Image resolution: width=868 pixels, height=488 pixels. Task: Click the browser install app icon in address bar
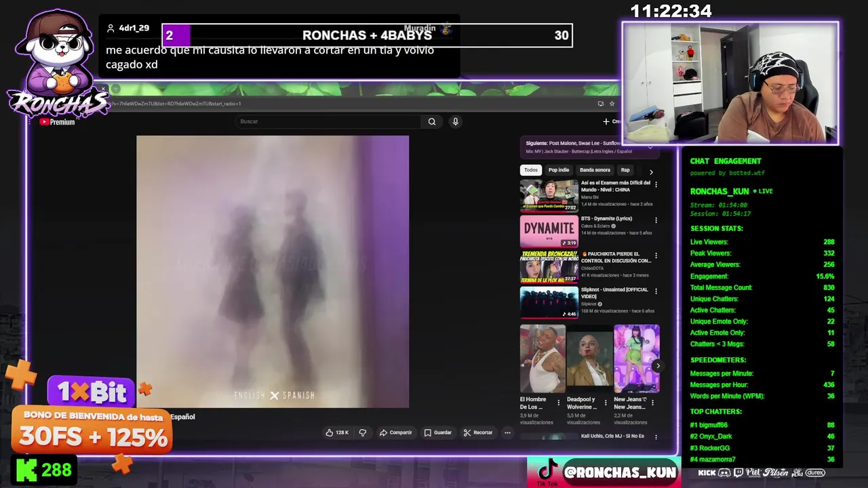point(601,104)
